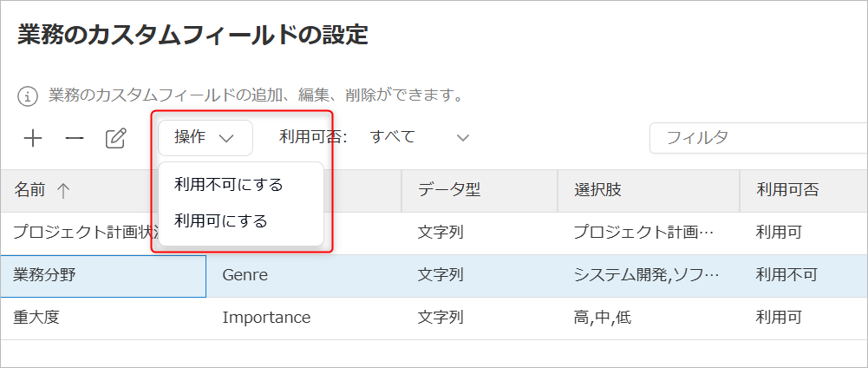Click the plus icon to add a field

pyautogui.click(x=33, y=138)
